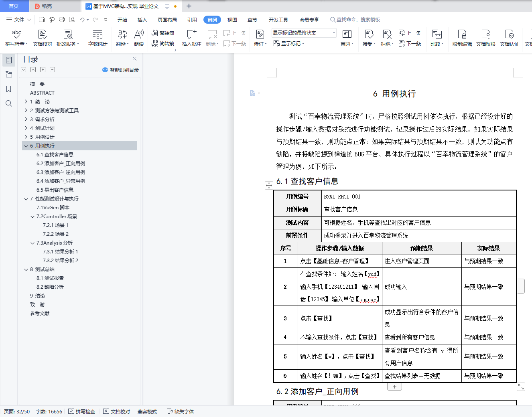Collapse the 7.2Controller 场景 entry
The height and width of the screenshot is (417, 532).
32,217
